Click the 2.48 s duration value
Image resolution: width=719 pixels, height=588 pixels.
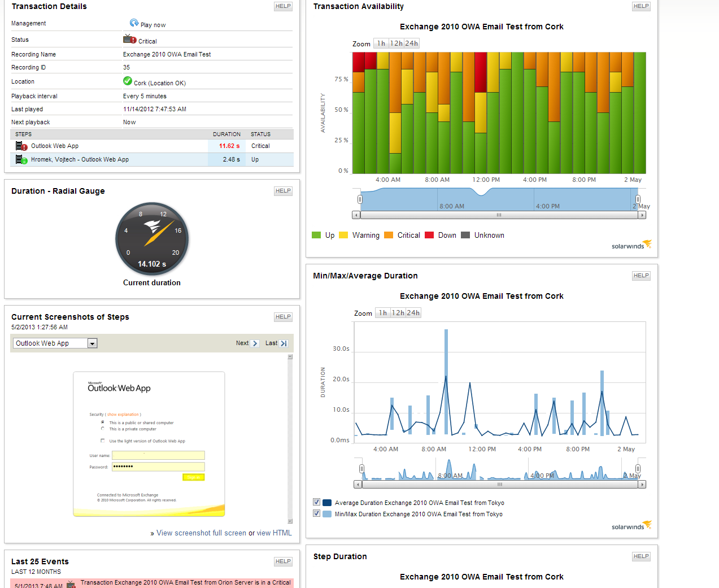[x=232, y=160]
